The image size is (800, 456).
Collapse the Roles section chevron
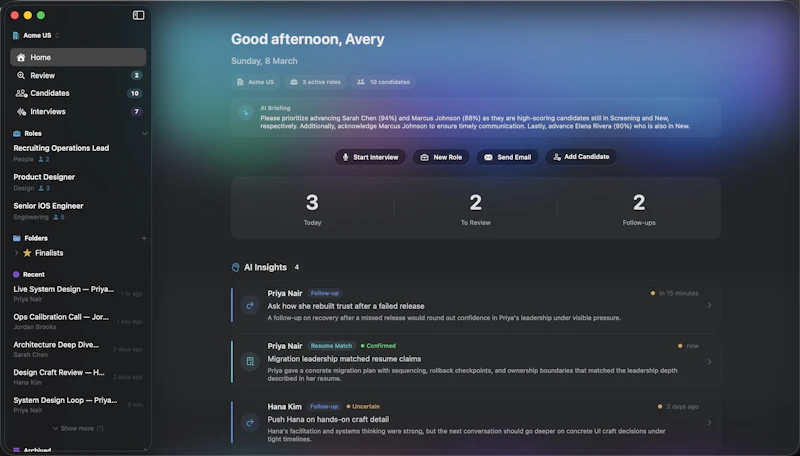144,134
